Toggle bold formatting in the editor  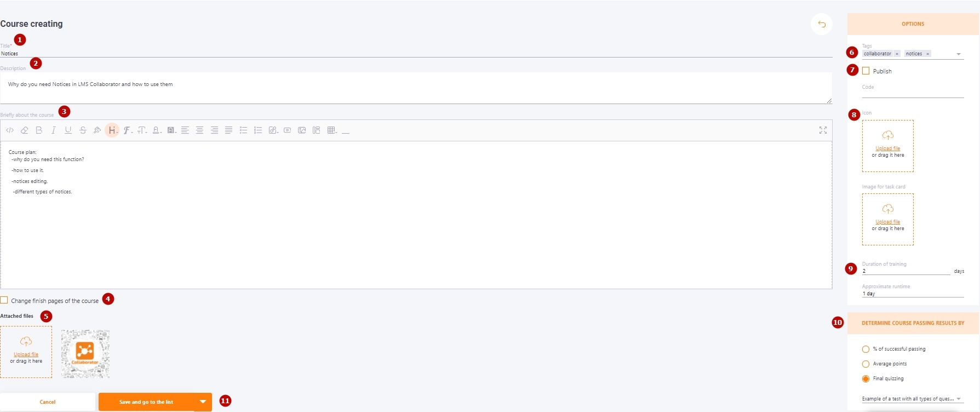[x=39, y=130]
